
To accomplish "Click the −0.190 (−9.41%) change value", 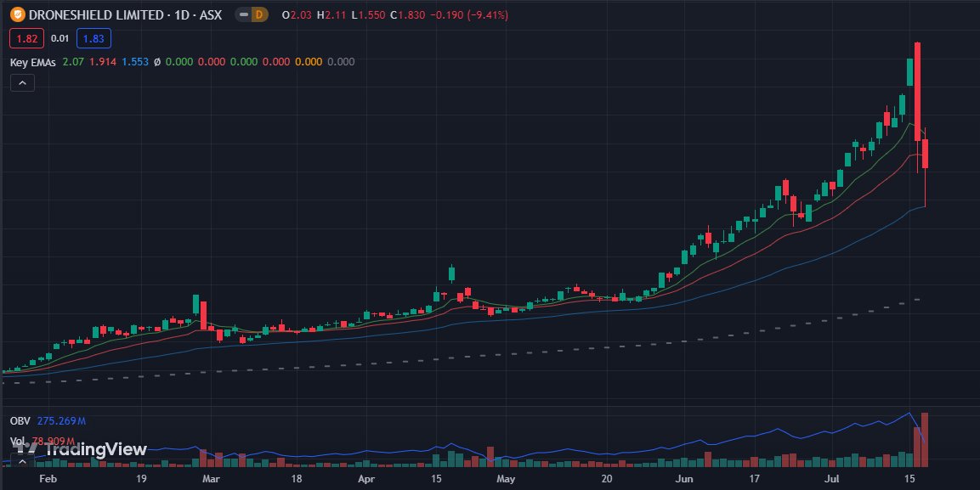I will [468, 15].
